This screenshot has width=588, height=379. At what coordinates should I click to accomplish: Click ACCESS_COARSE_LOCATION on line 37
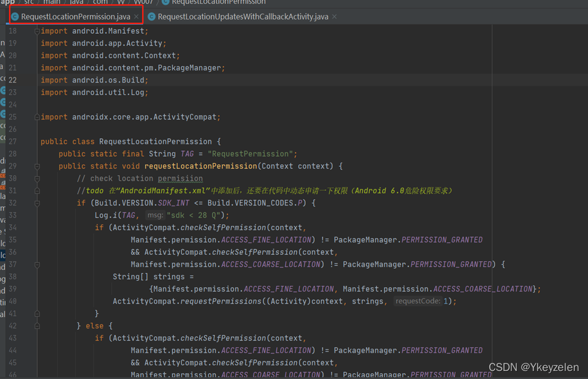[x=270, y=265]
